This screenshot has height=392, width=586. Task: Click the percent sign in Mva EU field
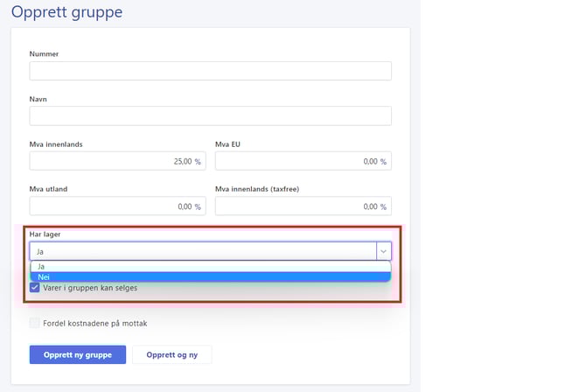[383, 162]
